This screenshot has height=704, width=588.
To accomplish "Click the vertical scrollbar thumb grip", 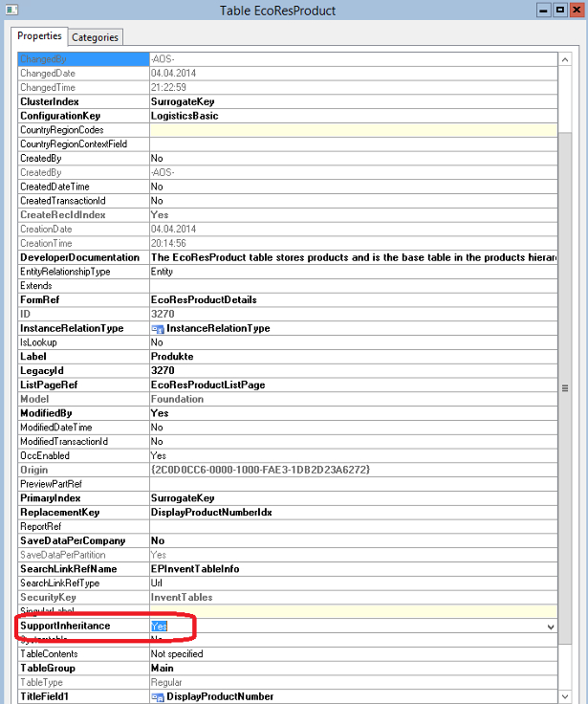I will [565, 388].
